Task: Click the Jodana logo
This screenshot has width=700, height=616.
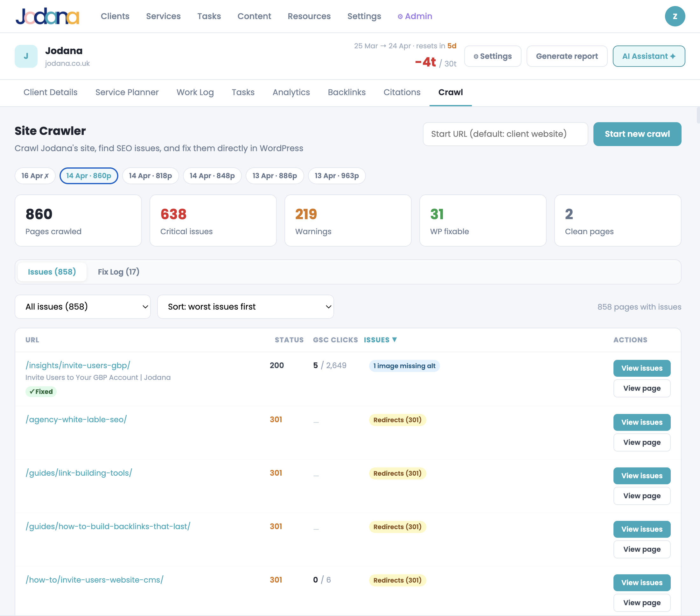Action: tap(47, 16)
